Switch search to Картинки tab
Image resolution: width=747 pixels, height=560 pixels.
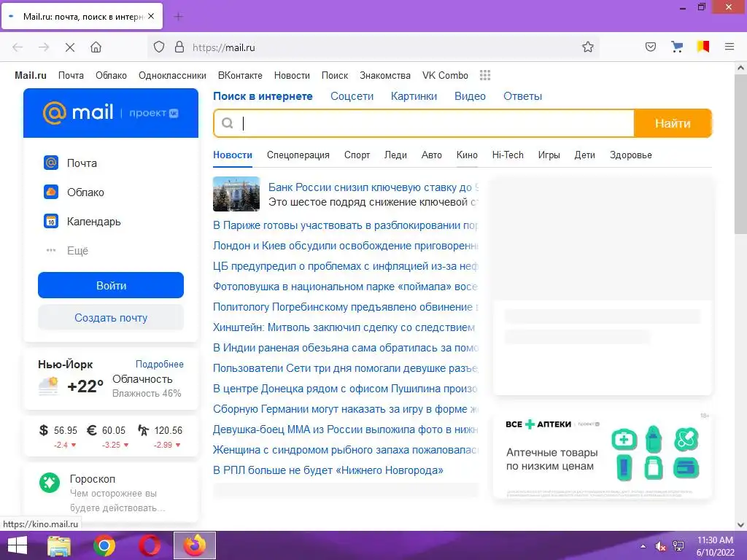[x=414, y=96]
